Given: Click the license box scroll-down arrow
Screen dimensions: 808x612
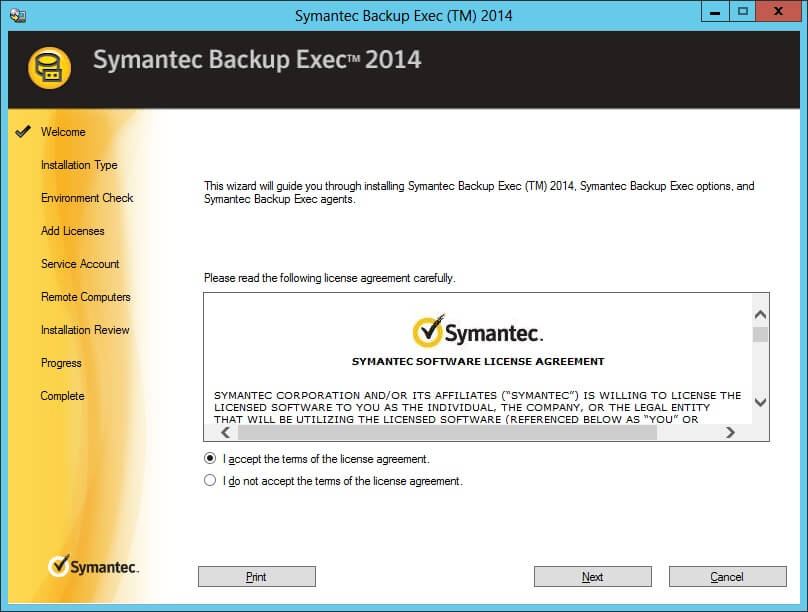Looking at the screenshot, I should (x=760, y=402).
